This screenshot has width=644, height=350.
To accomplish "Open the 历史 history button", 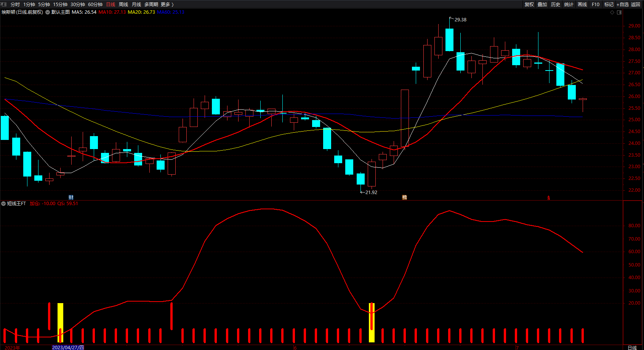I will click(556, 5).
